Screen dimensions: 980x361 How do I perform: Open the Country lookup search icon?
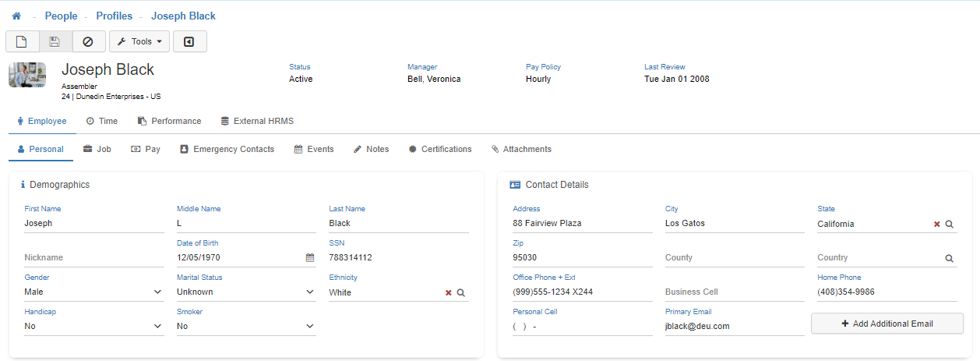949,258
